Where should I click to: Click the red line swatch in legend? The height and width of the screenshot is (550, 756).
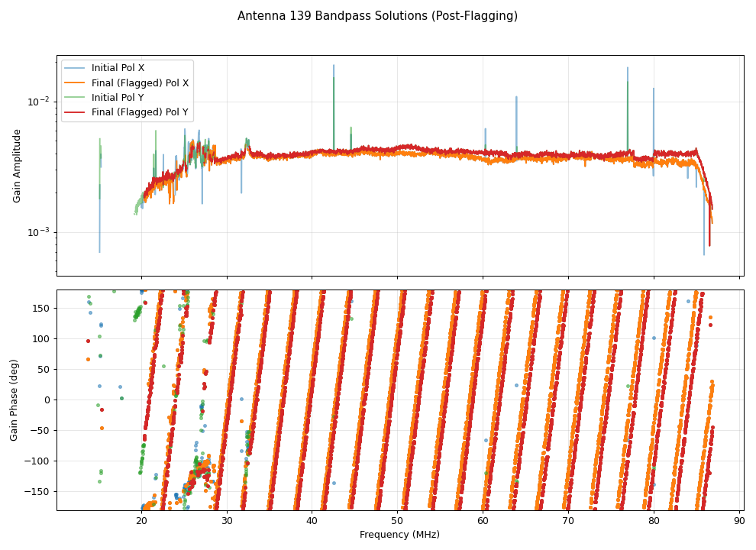tap(76, 112)
